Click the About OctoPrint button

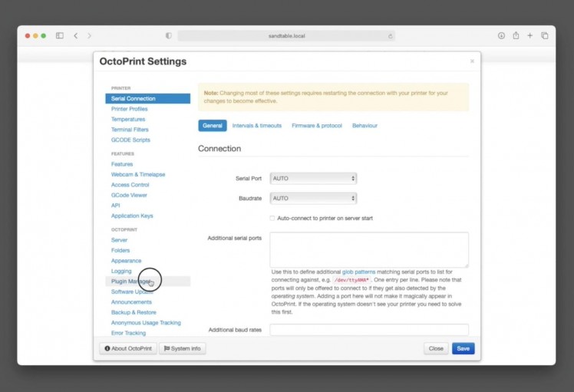coord(128,348)
